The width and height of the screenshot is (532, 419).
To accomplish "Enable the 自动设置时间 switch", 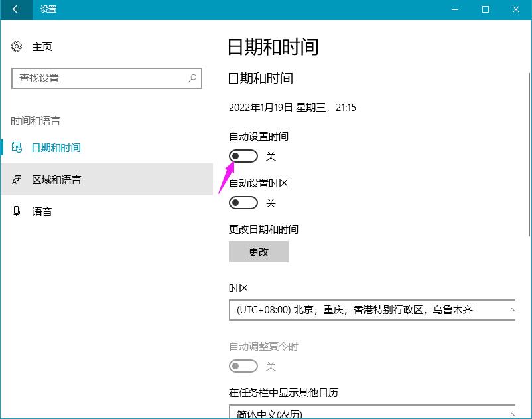I will click(x=243, y=155).
